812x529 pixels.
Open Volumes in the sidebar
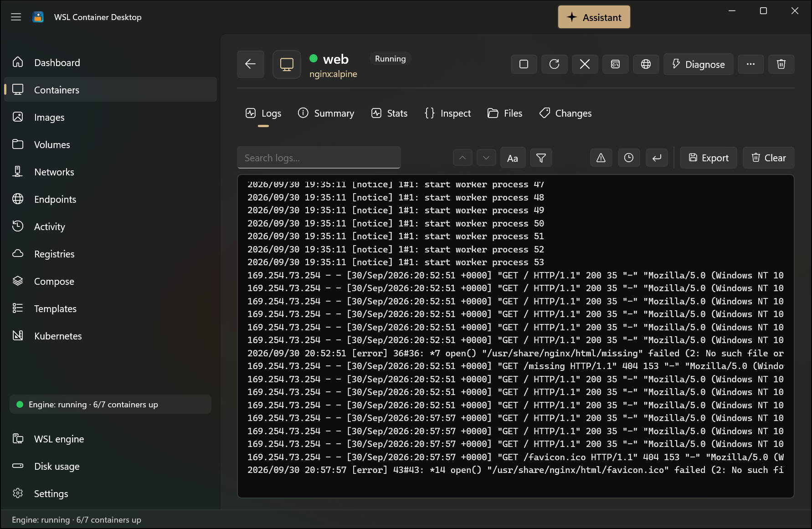click(x=110, y=144)
